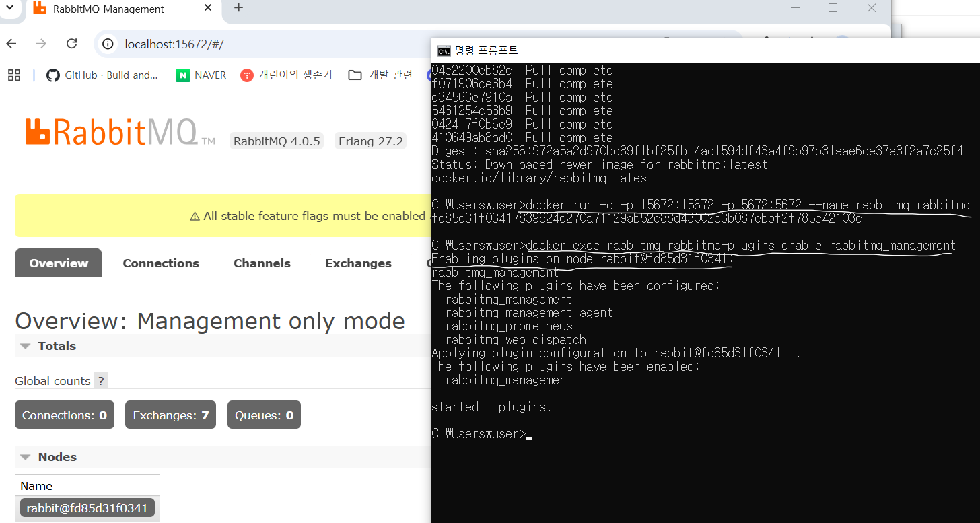
Task: Click the 'Status: Downloaded newer image' line
Action: 599,164
